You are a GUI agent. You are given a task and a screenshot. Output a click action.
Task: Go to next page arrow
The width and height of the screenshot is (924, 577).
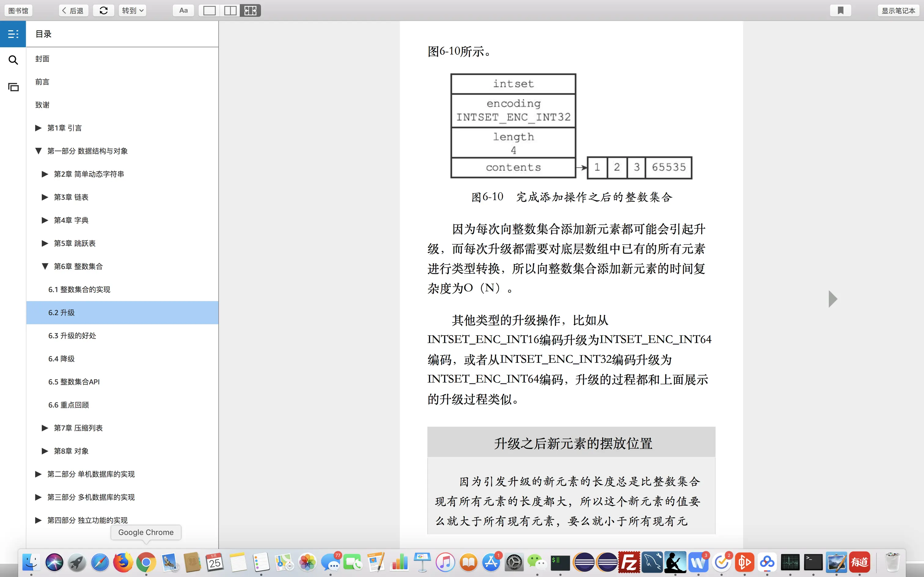833,299
